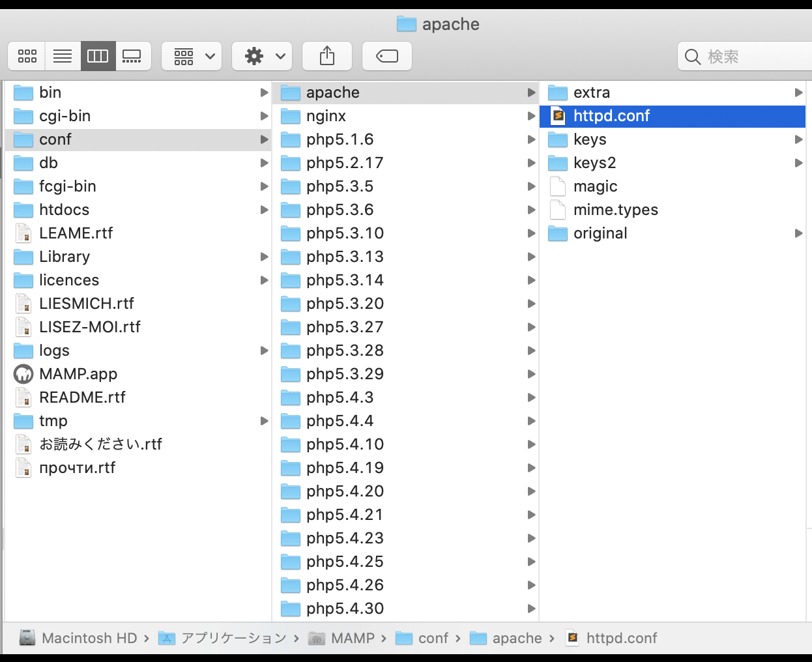Expand the bin folder arrow
Viewport: 812px width, 662px height.
[x=264, y=93]
